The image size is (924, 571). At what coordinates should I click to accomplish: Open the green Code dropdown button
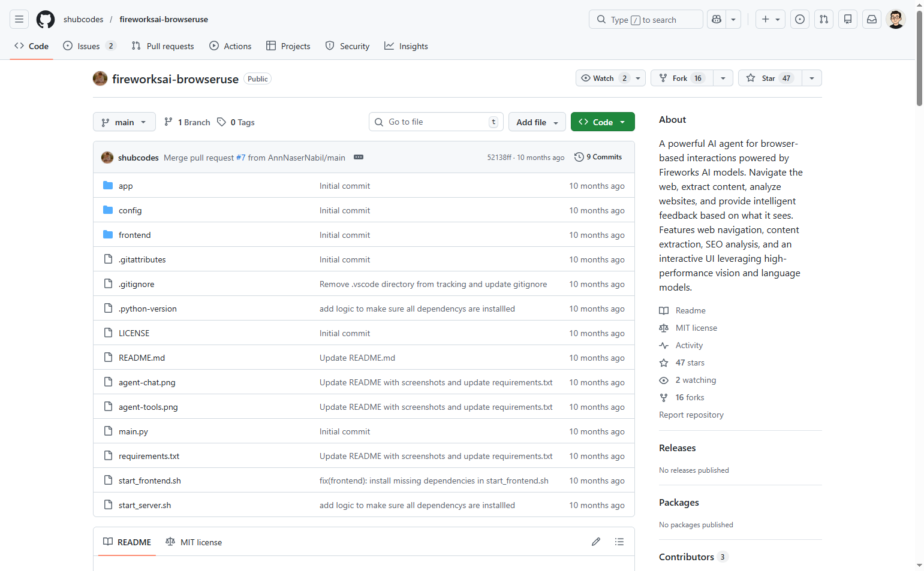coord(603,122)
